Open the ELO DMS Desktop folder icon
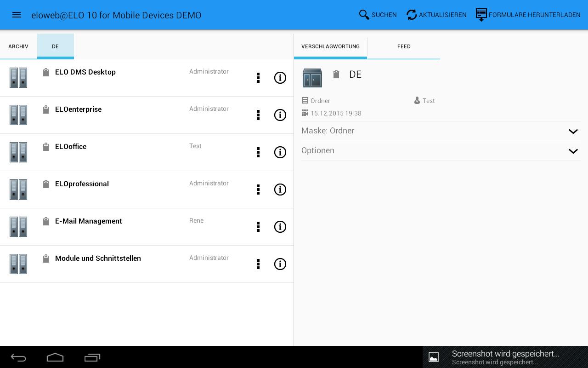588x368 pixels. pos(18,78)
